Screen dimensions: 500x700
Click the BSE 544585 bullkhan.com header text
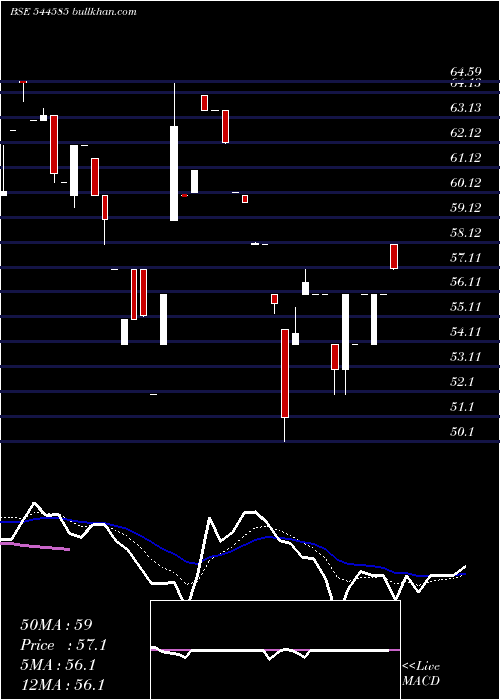pos(73,12)
